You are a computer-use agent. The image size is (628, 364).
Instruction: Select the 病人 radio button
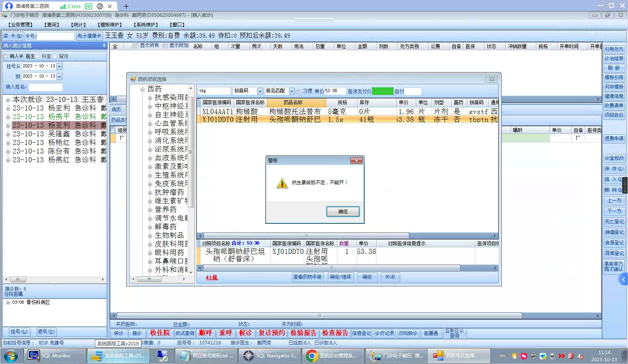coord(5,56)
